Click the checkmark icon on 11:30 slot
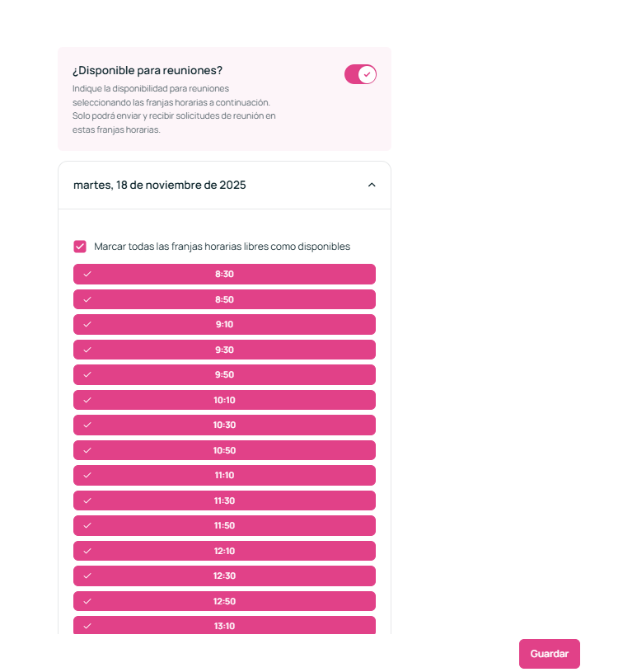This screenshot has height=672, width=637. 87,500
